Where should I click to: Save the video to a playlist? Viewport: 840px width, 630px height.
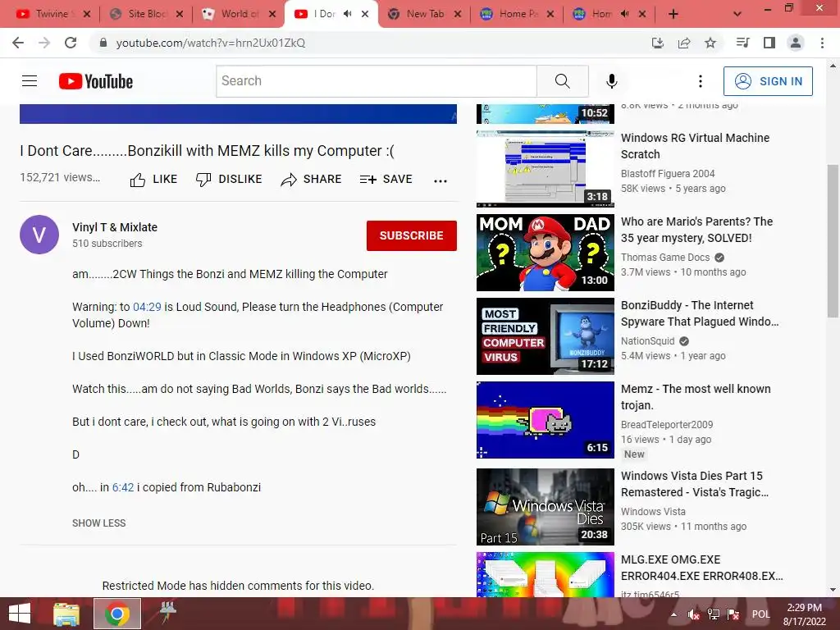pyautogui.click(x=386, y=180)
